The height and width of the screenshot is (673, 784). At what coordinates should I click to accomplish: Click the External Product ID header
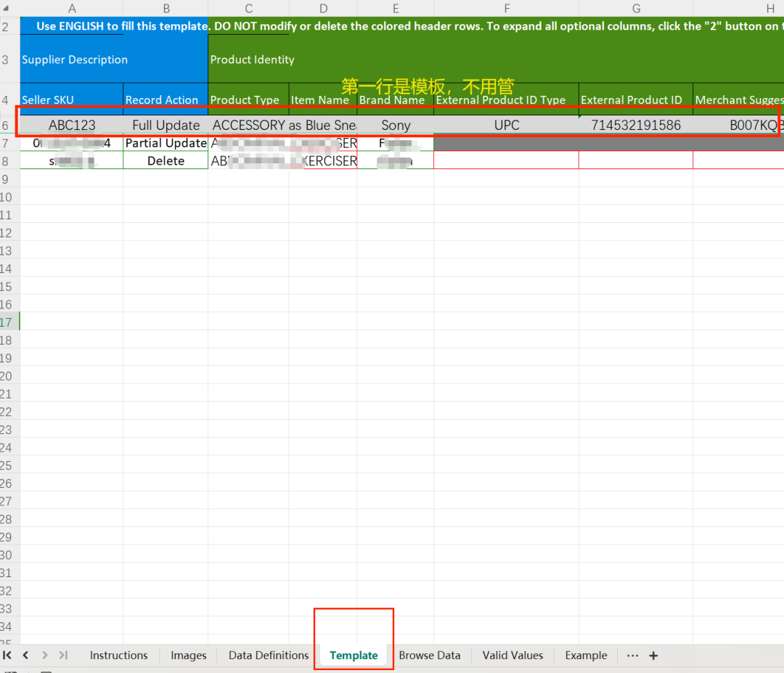click(x=636, y=99)
